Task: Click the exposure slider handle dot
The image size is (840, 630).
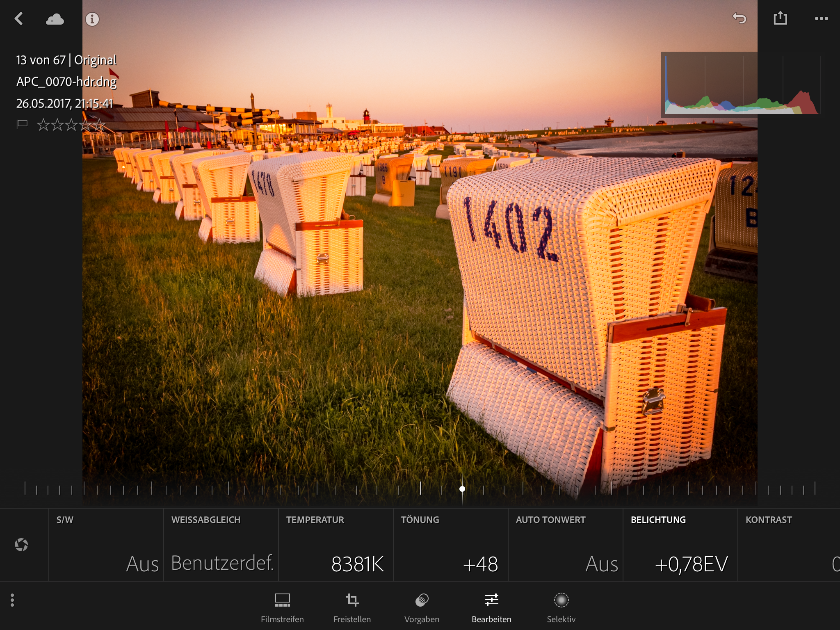Action: tap(462, 488)
